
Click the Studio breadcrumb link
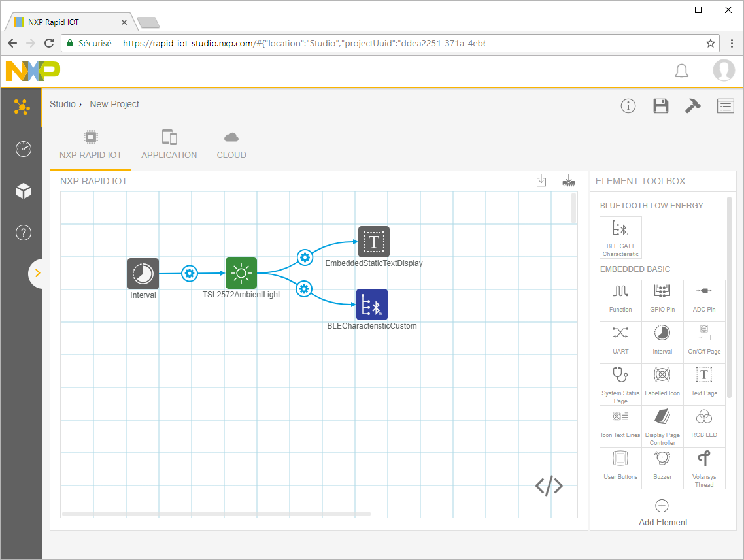pyautogui.click(x=62, y=104)
